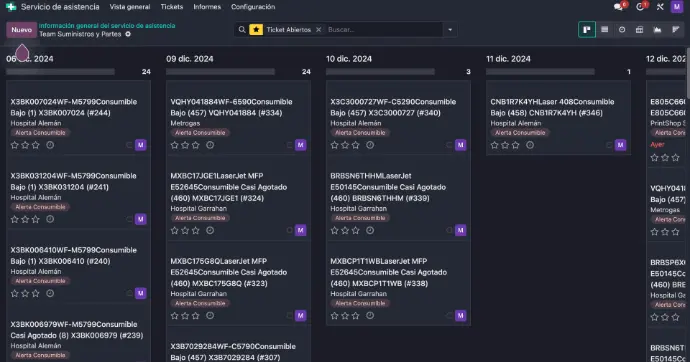Open the activity clock view icon
The width and height of the screenshot is (690, 362).
[x=622, y=29]
